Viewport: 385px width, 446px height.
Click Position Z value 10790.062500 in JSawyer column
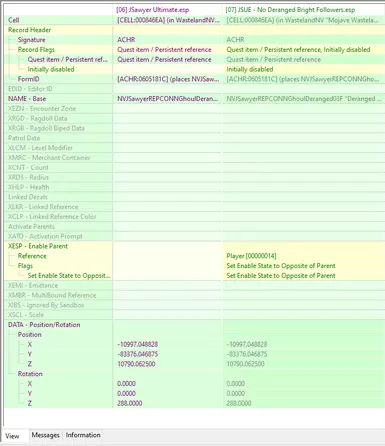pos(136,364)
